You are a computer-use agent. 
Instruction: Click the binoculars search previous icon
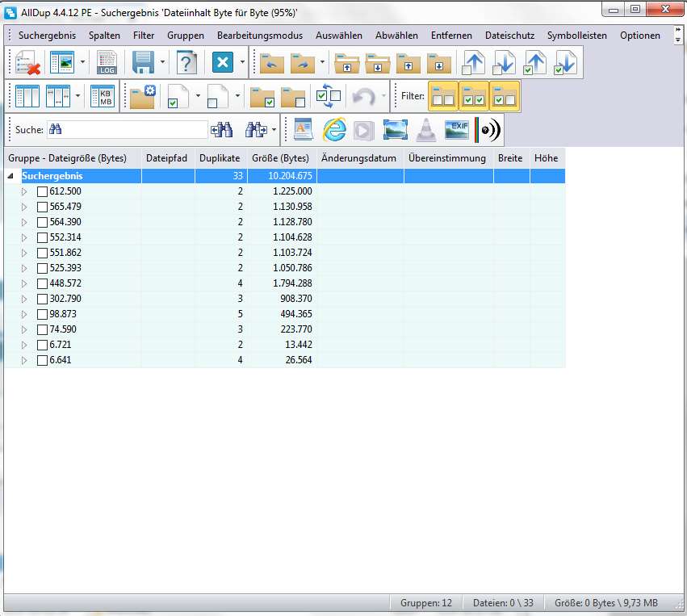coord(222,130)
